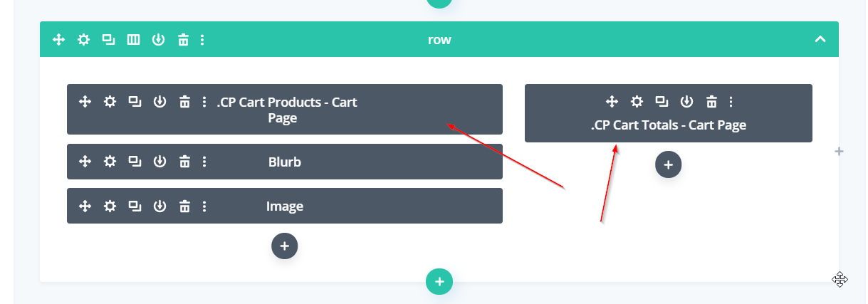
Task: Toggle power icon on the Blurb module
Action: coord(160,162)
